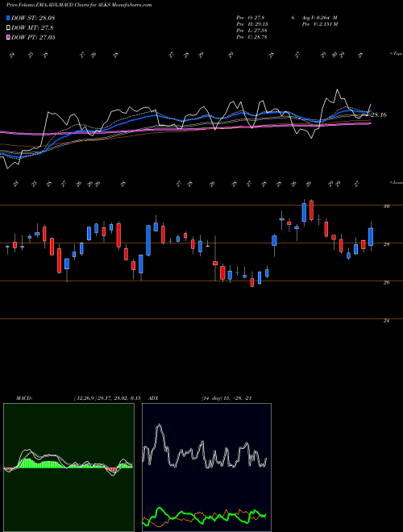The image size is (403, 532).
Task: Select the 'DOW ST: 28.08' legend label
Action: pyautogui.click(x=33, y=18)
